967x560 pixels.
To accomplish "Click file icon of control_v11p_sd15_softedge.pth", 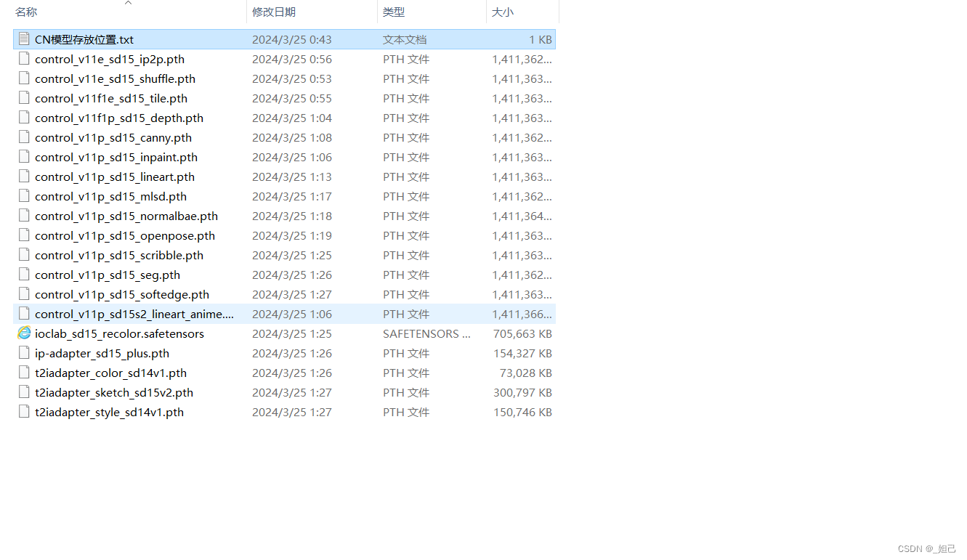I will point(24,294).
